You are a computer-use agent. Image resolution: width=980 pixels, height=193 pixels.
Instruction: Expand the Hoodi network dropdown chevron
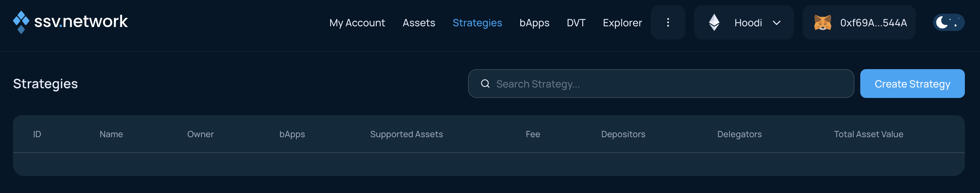pos(777,23)
